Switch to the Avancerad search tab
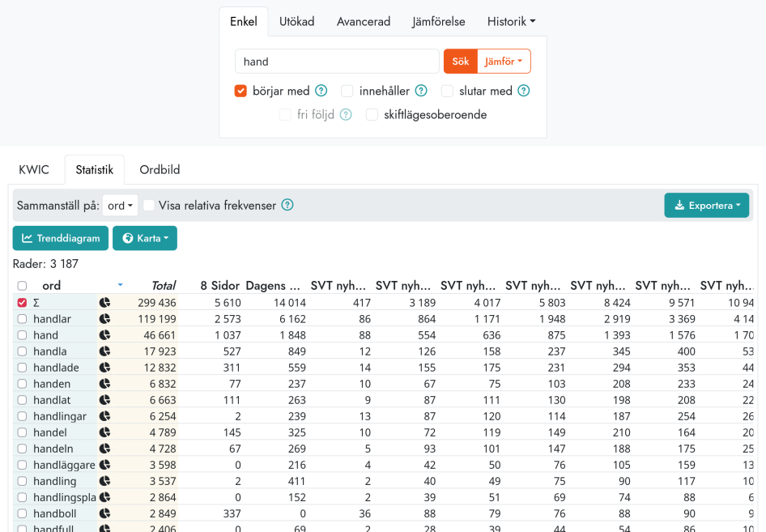 [x=364, y=22]
